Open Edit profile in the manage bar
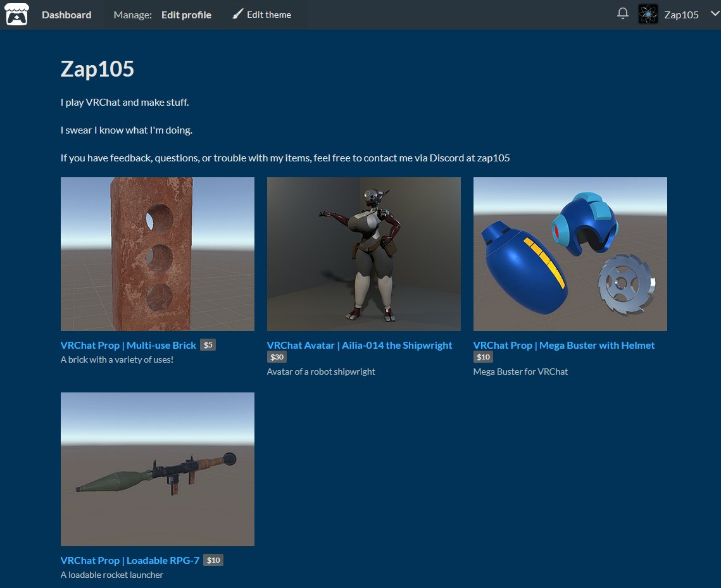Image resolution: width=721 pixels, height=588 pixels. (x=186, y=15)
